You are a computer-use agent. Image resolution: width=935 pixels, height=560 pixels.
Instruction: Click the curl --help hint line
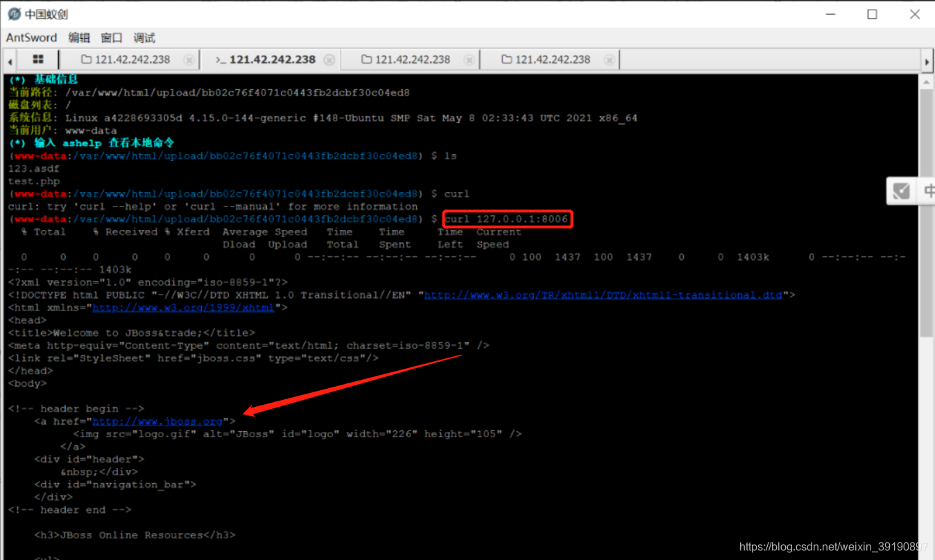coord(213,207)
